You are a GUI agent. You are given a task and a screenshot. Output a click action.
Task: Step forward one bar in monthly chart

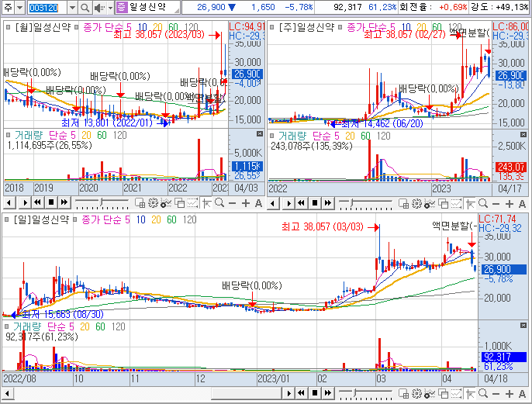(25, 203)
